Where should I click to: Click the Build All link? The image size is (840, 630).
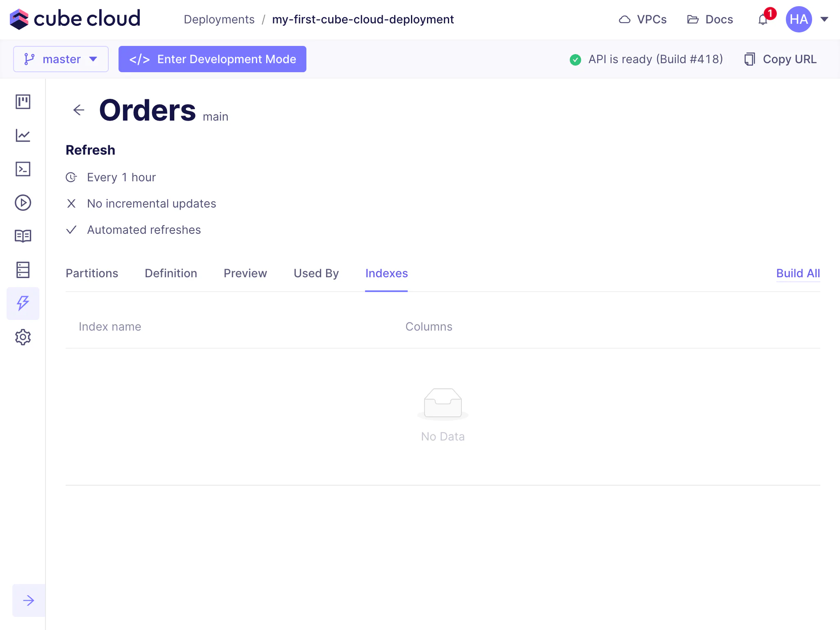(798, 273)
